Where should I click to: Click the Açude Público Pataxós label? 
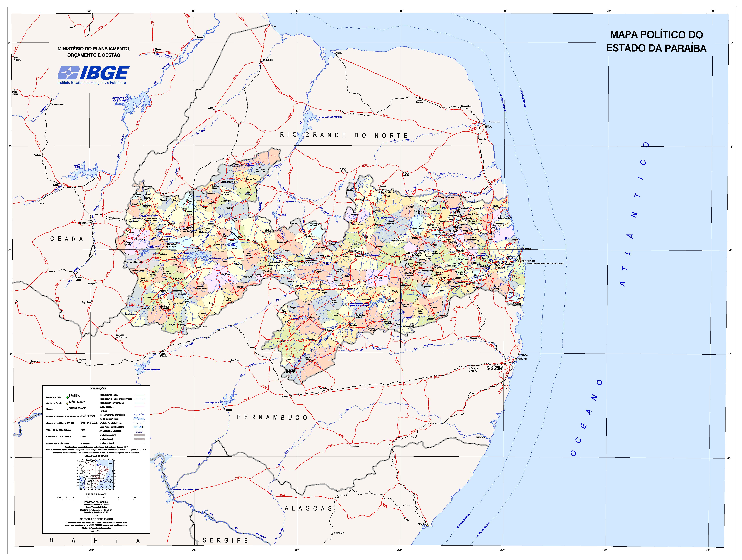click(330, 117)
